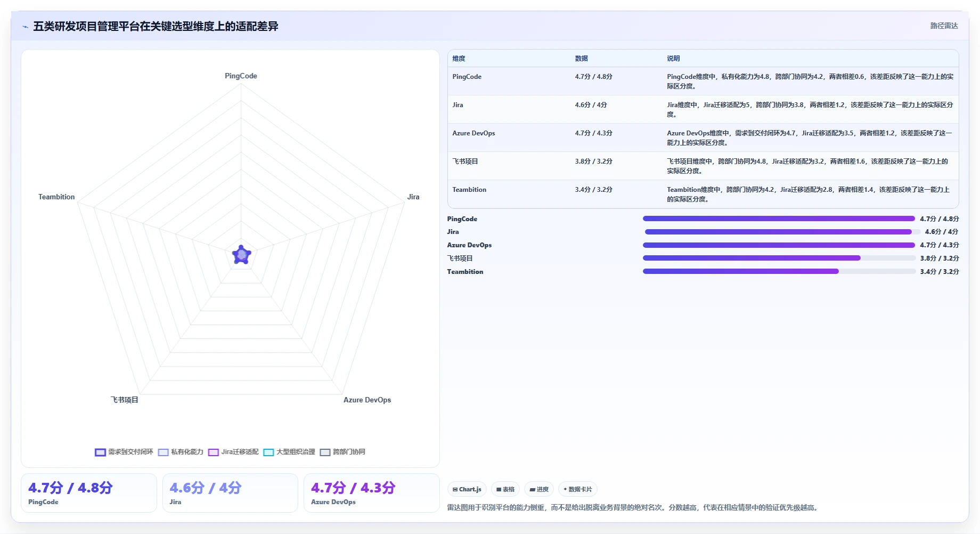980x534 pixels.
Task: Click the Azure DevOps progress bar
Action: point(779,245)
